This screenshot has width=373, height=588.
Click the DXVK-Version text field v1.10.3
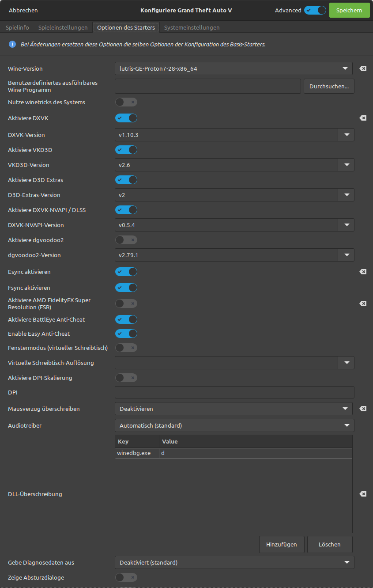tap(226, 135)
